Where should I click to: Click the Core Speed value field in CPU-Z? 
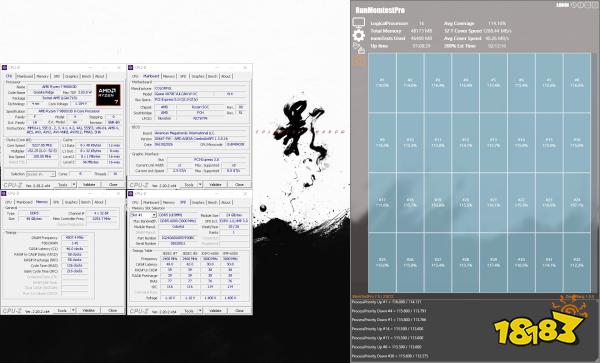pos(42,146)
